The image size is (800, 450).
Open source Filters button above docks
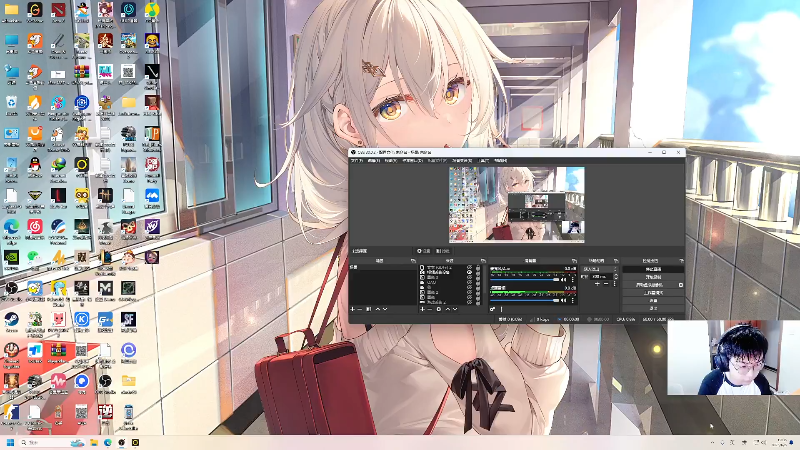pyautogui.click(x=443, y=251)
